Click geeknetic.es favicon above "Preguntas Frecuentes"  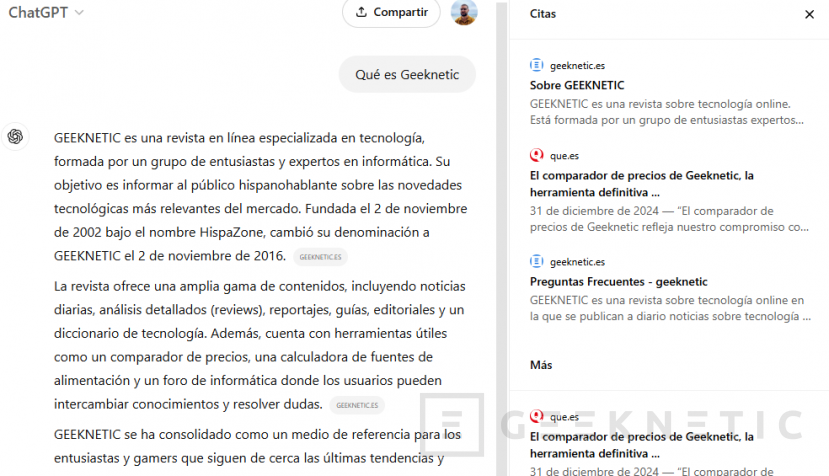click(537, 261)
